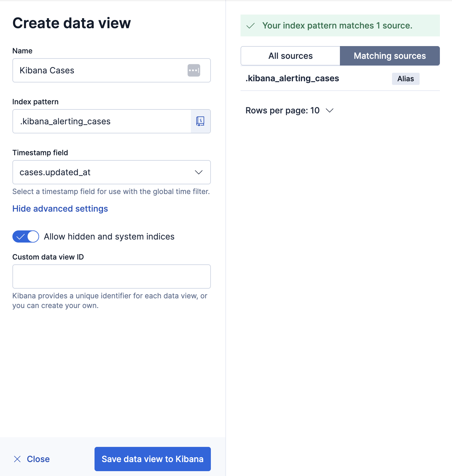Click the 'Allow hidden and system indices' label
Screen dimensions: 452x476
click(109, 236)
